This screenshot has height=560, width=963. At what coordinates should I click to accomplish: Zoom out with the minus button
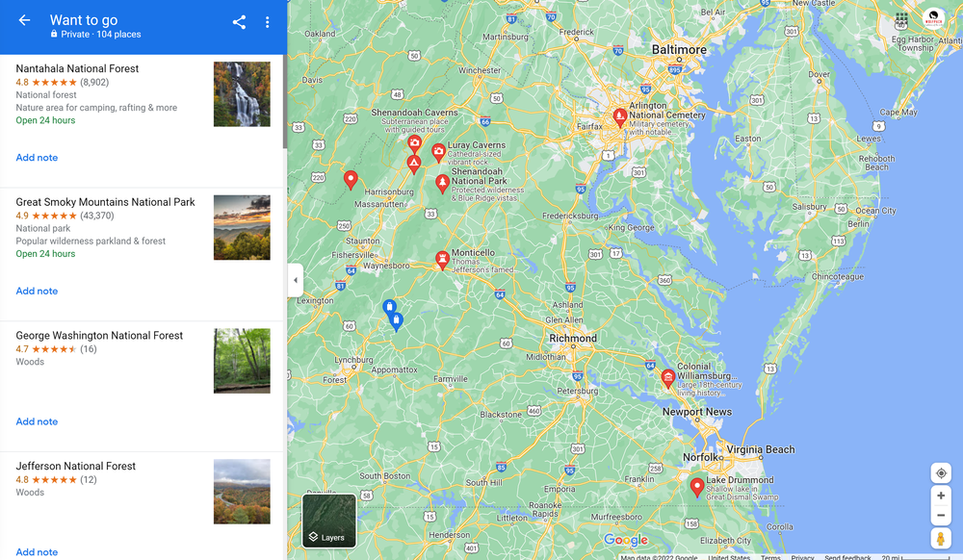941,515
